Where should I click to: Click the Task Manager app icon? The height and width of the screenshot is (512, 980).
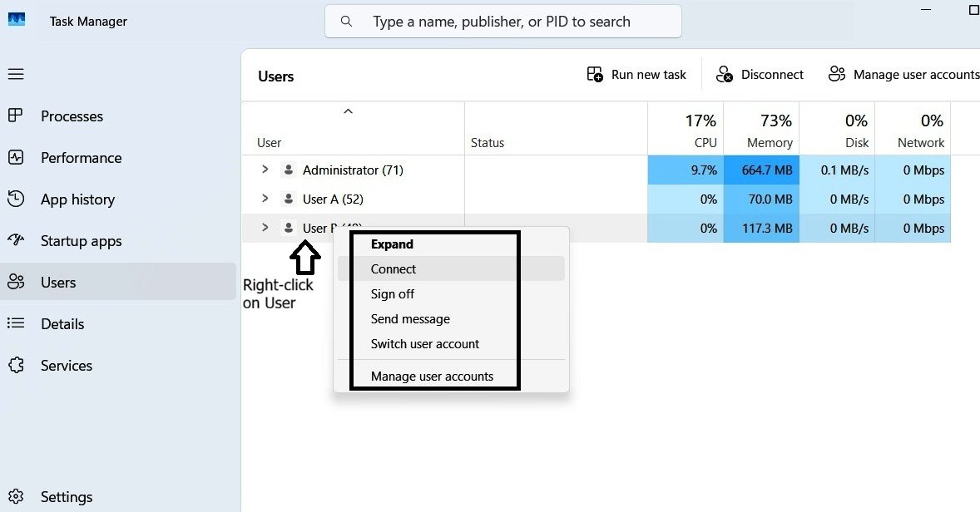pyautogui.click(x=17, y=19)
